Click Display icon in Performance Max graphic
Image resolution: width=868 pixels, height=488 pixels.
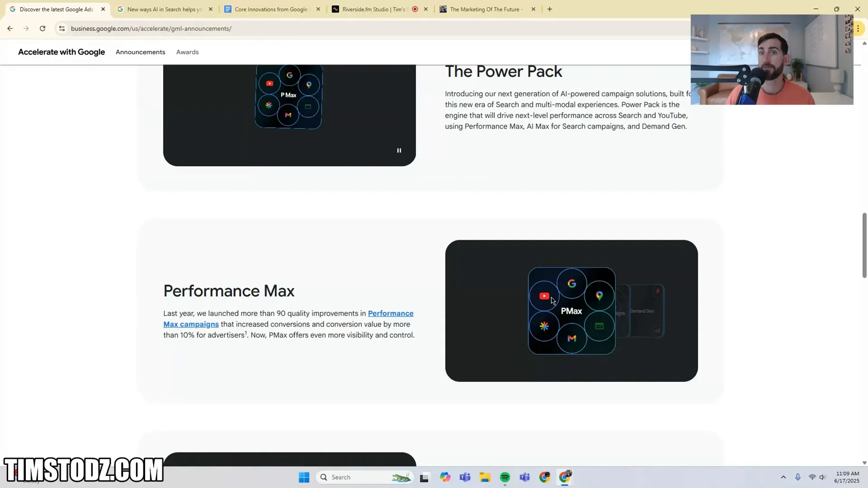point(599,326)
